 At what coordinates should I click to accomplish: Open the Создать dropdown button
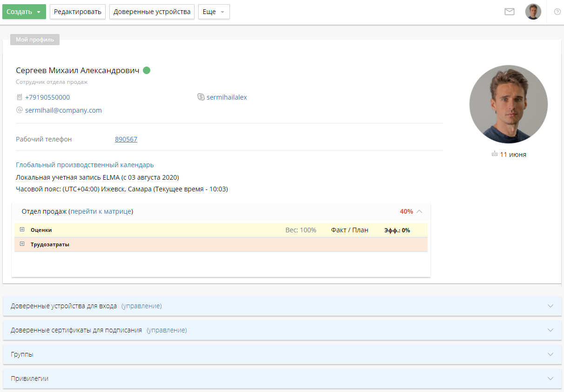pos(24,12)
